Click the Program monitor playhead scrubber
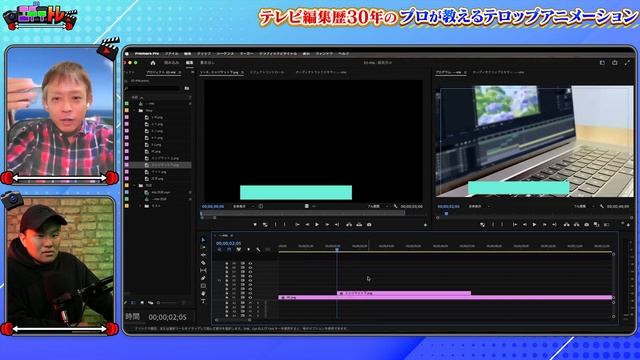The height and width of the screenshot is (360, 640). click(446, 213)
